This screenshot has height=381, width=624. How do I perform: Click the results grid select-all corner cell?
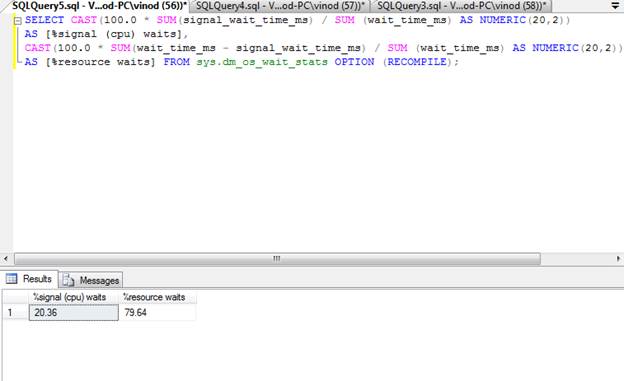(x=16, y=297)
